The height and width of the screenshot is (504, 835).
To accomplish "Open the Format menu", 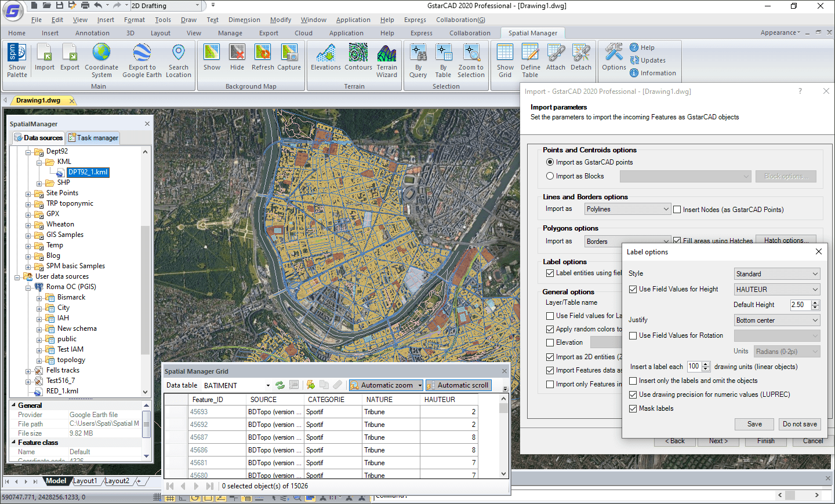I will (x=135, y=20).
